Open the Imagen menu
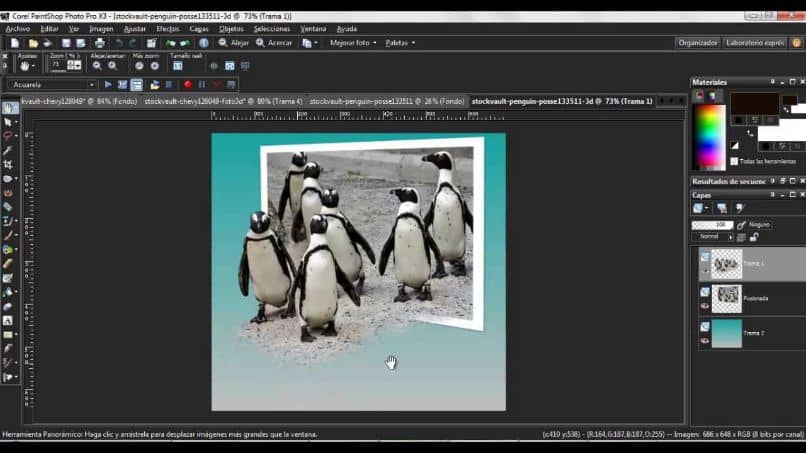 click(x=101, y=29)
